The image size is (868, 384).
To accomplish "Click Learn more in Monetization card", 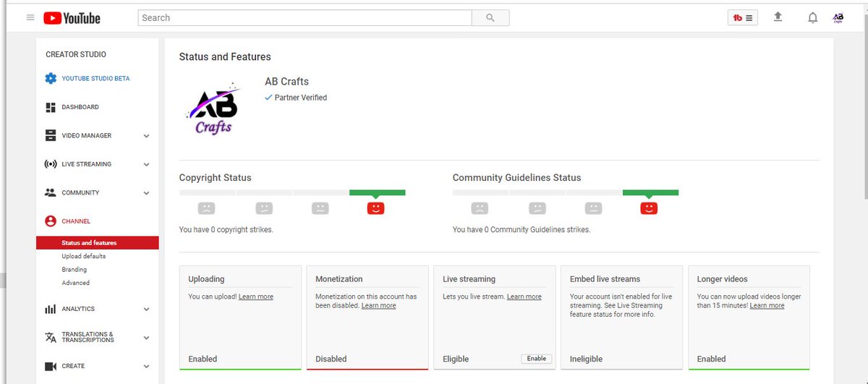I will tap(379, 305).
